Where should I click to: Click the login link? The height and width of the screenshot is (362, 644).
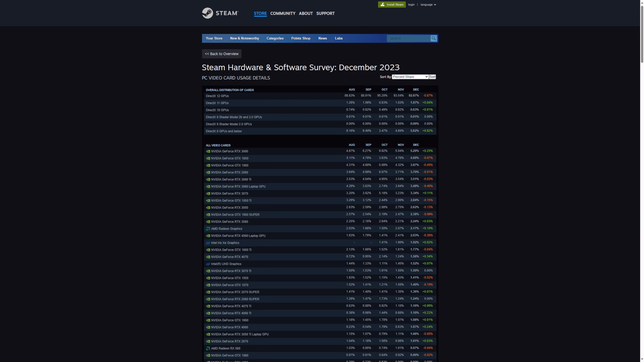[x=411, y=5]
